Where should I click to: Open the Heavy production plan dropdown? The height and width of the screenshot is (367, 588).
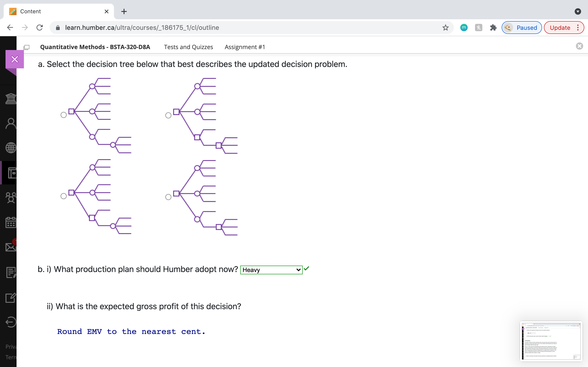click(271, 270)
